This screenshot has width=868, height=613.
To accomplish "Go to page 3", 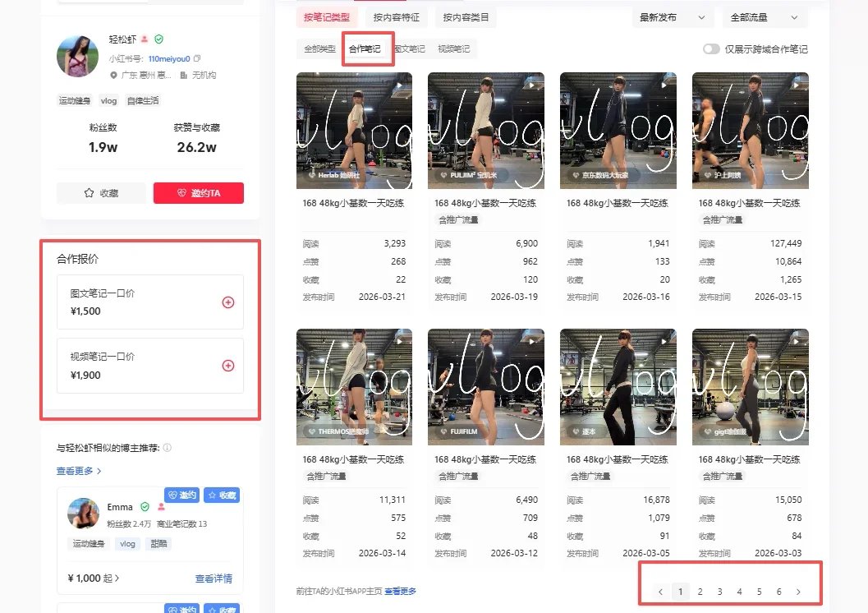I will click(719, 592).
